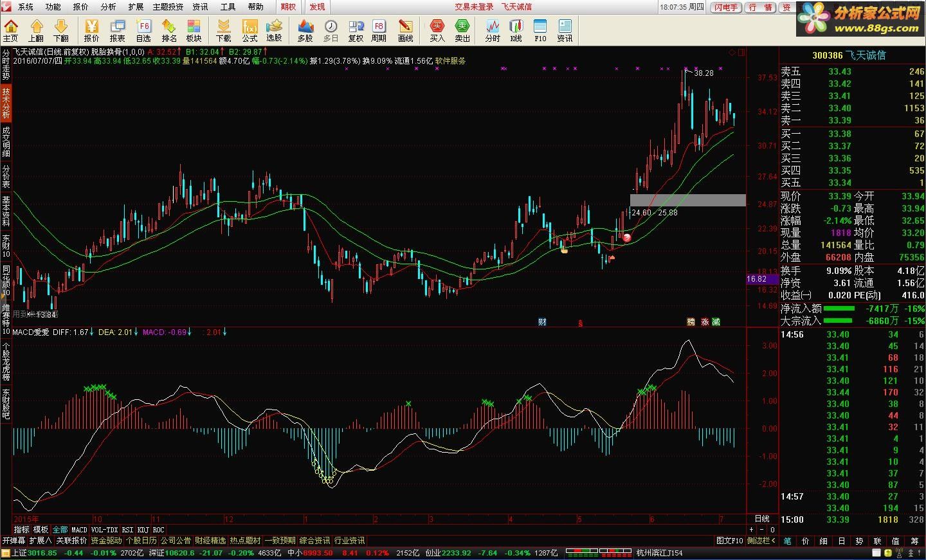Open 选股 stock screener icon
This screenshot has height=560, width=926.
click(275, 30)
